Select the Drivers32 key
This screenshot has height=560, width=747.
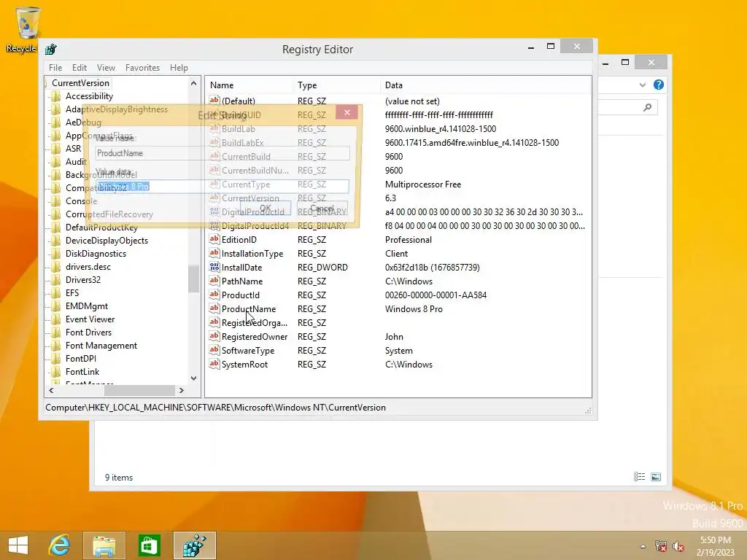tap(83, 279)
